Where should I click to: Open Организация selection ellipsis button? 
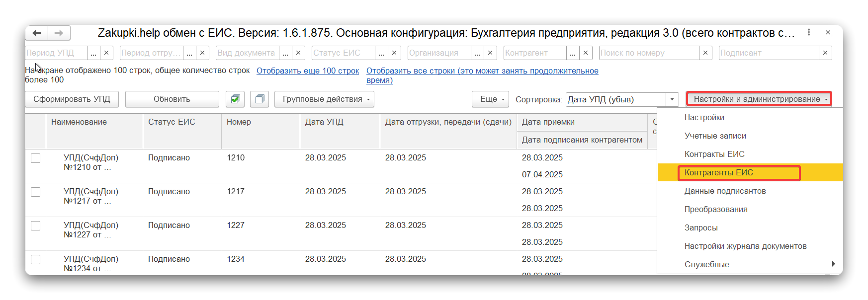[477, 53]
